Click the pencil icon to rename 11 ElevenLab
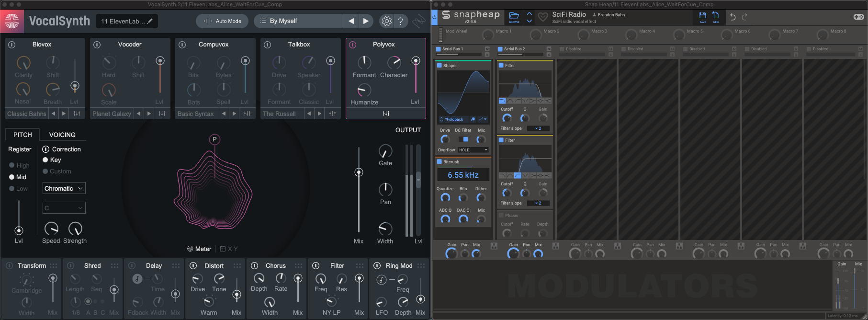This screenshot has height=320, width=868. [x=150, y=21]
